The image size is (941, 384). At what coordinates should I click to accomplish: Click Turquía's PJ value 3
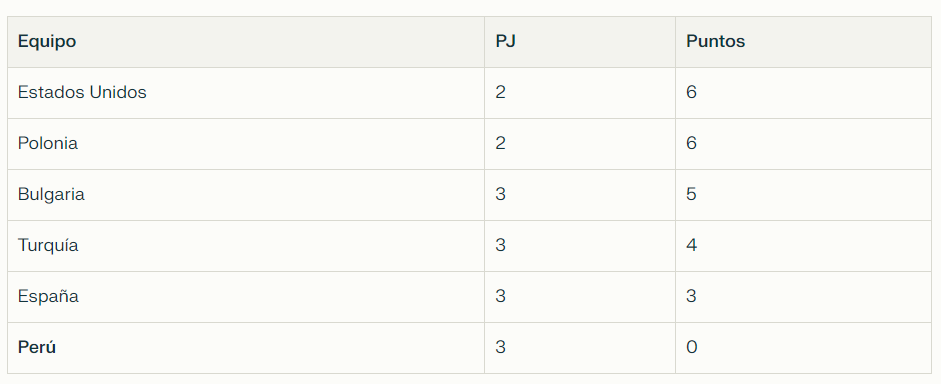[x=501, y=245]
